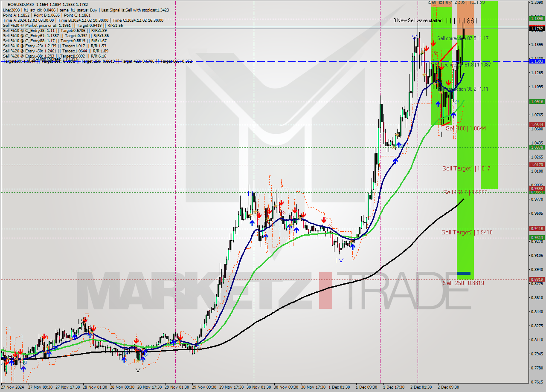Click the blue 1.1393 price tag
This screenshot has width=546, height=392.
537,61
